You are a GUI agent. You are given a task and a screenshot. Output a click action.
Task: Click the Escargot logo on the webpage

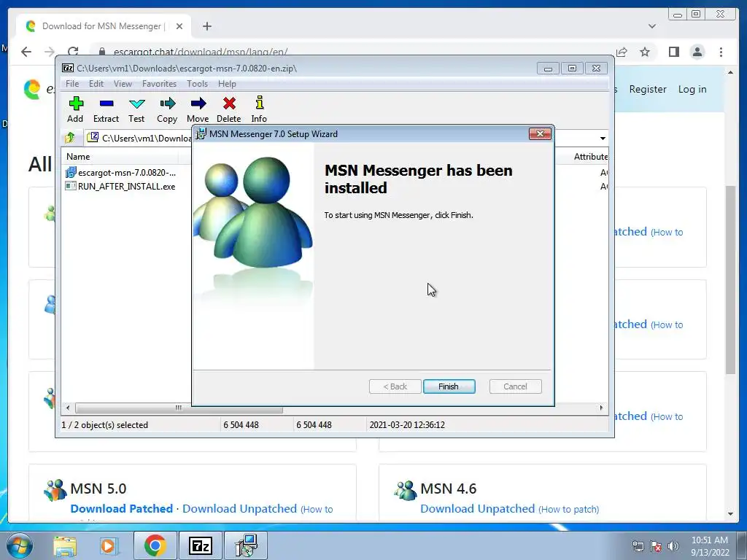[32, 89]
